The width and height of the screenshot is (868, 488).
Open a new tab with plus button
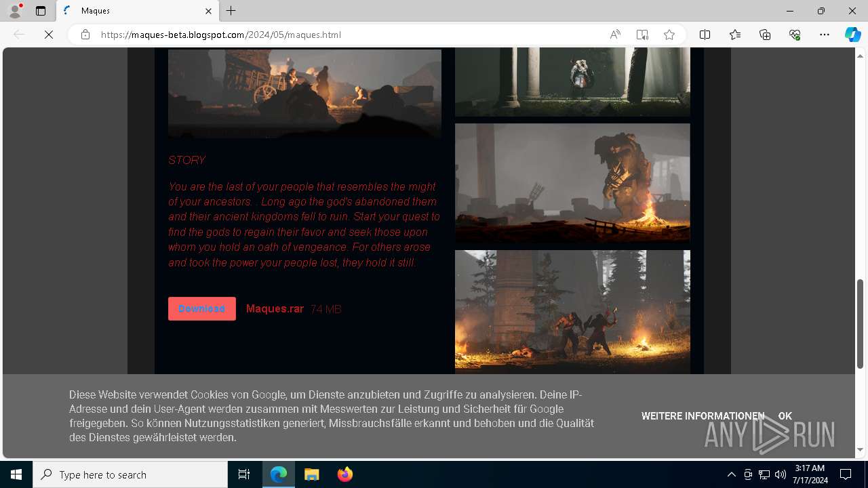click(231, 11)
